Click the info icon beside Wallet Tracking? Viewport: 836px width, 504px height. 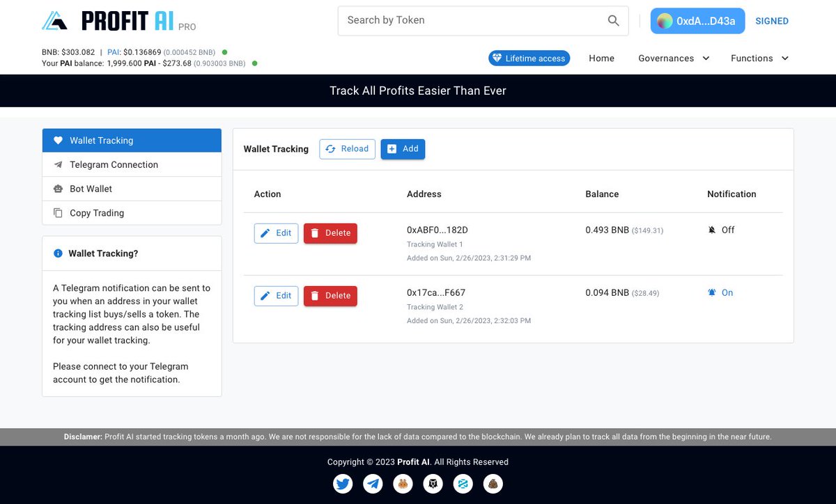[58, 253]
